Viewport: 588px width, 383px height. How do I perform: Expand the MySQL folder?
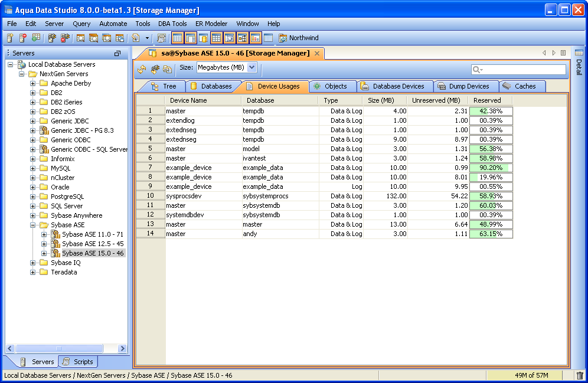33,168
